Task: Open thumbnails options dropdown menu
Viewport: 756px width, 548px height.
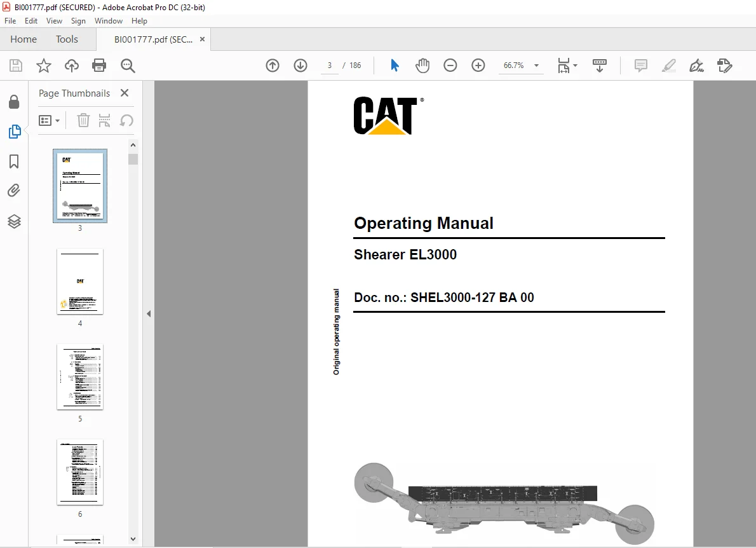Action: [x=49, y=120]
